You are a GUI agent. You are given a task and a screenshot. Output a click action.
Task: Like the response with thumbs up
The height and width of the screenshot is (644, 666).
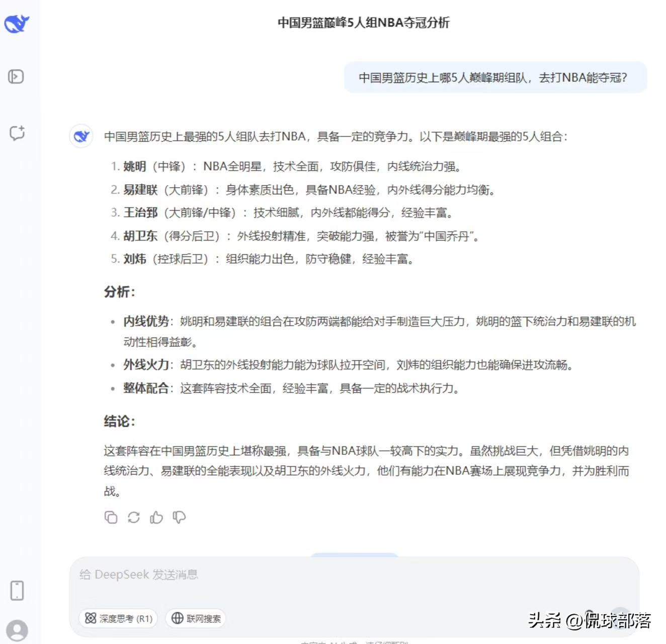[x=156, y=517]
